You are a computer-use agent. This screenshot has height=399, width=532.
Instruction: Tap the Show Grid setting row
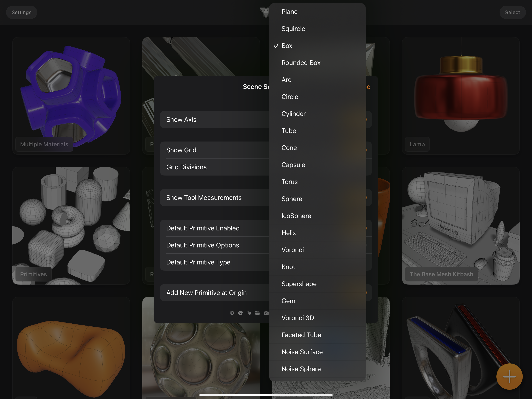[215, 150]
